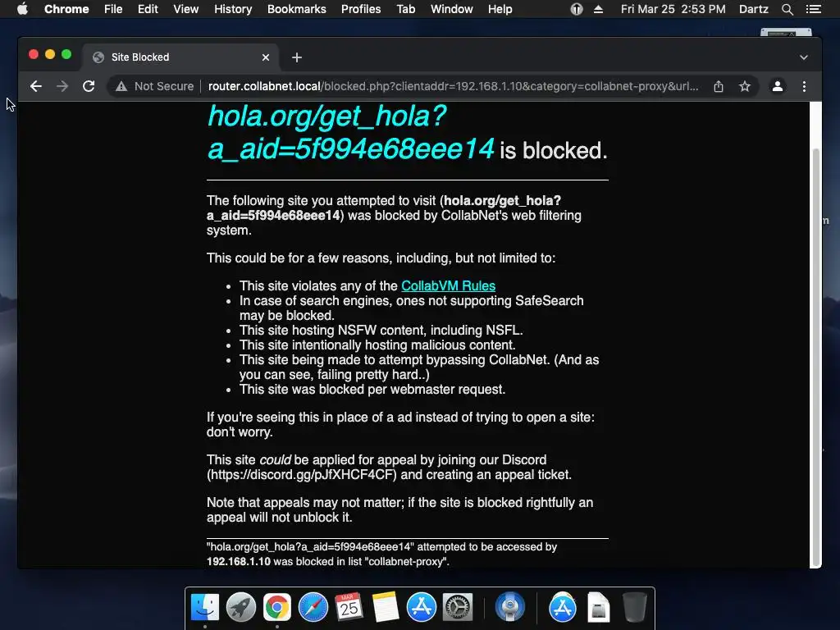Click the Not Secure warning icon

tap(121, 86)
